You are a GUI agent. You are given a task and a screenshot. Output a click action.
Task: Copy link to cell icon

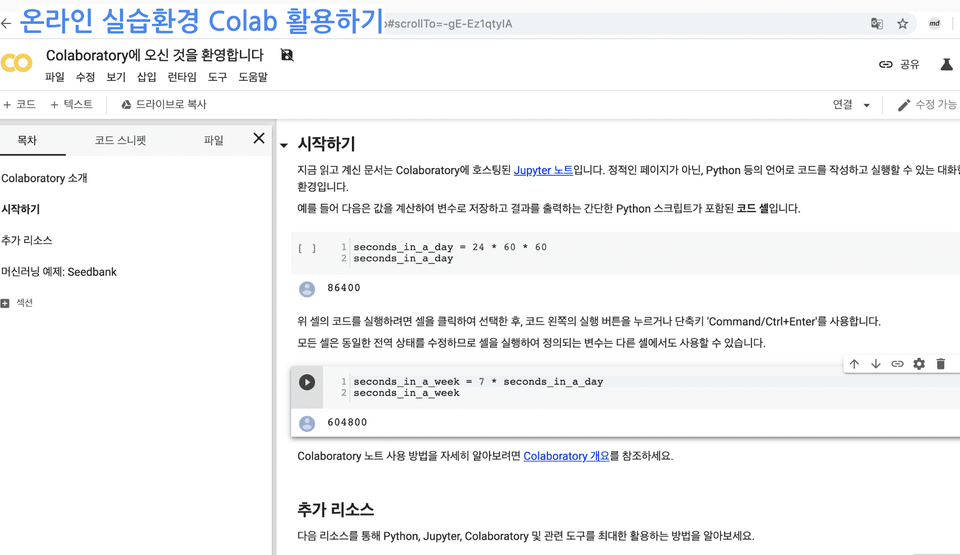[x=897, y=364]
